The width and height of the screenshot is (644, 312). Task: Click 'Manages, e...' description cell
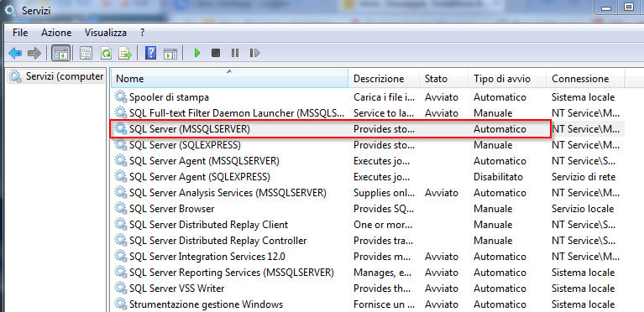pyautogui.click(x=381, y=273)
